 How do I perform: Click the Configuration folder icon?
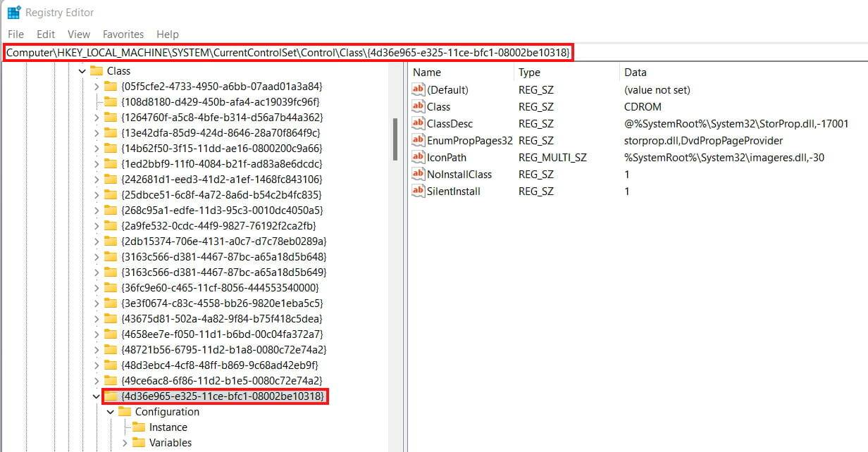click(x=125, y=412)
